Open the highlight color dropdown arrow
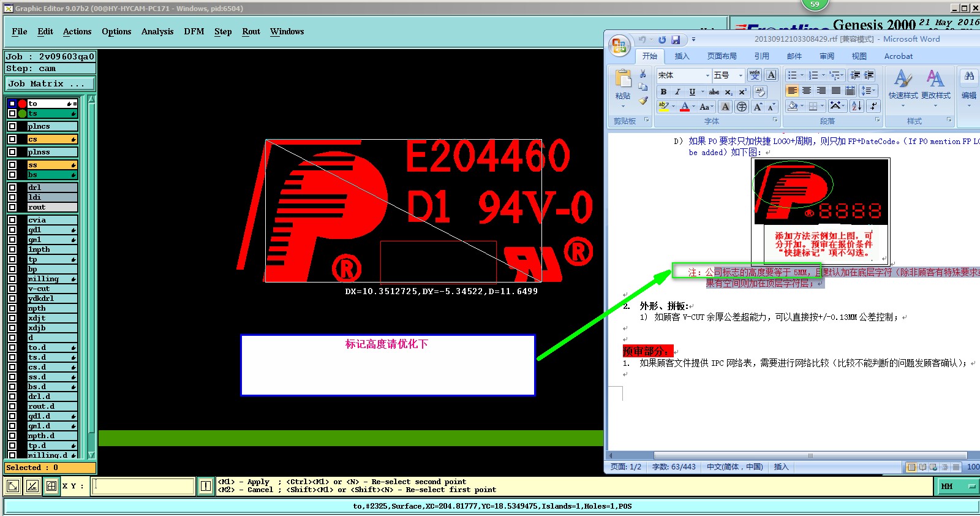The width and height of the screenshot is (980, 516). 673,107
